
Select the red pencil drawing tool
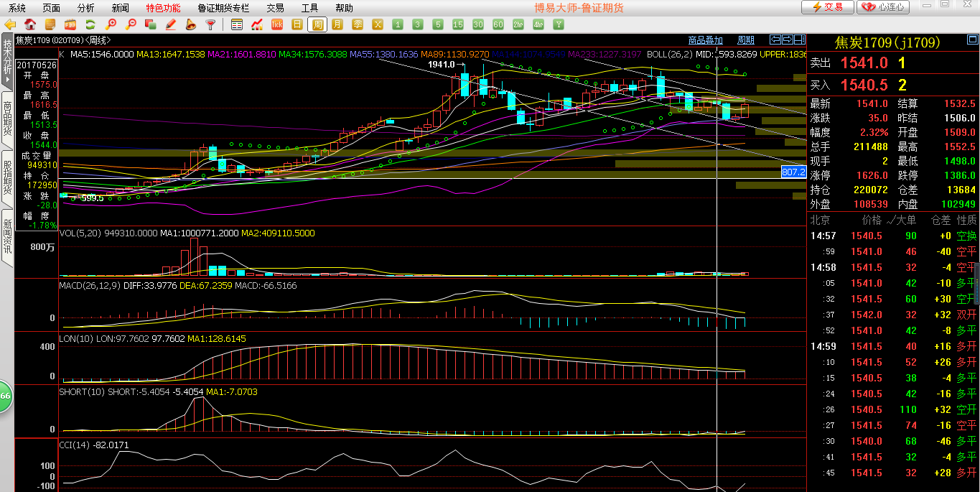coord(171,24)
